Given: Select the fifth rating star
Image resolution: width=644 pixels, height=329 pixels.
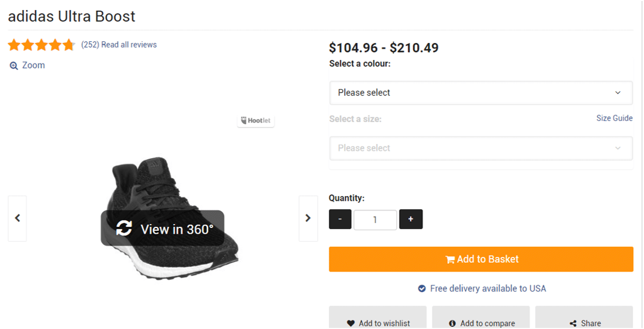Looking at the screenshot, I should coord(68,44).
